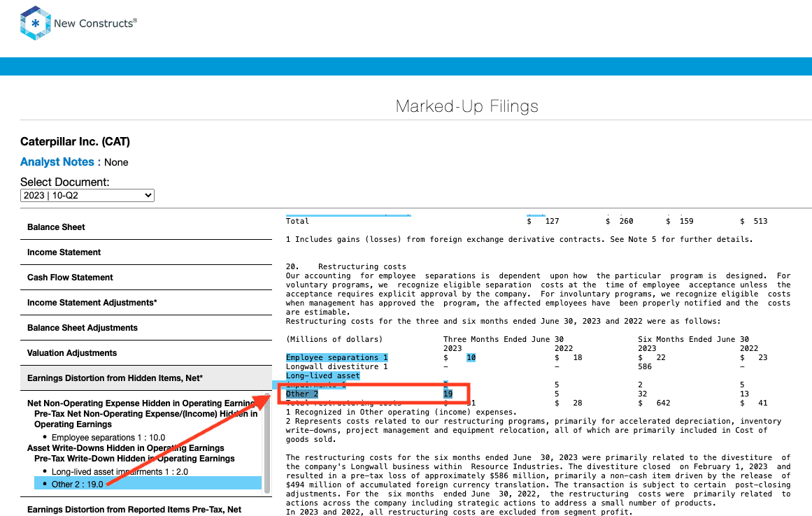Click 'Pre-Tax Write-Down Hidden in Operating Earnings' subheading
812x516 pixels.
pyautogui.click(x=134, y=458)
